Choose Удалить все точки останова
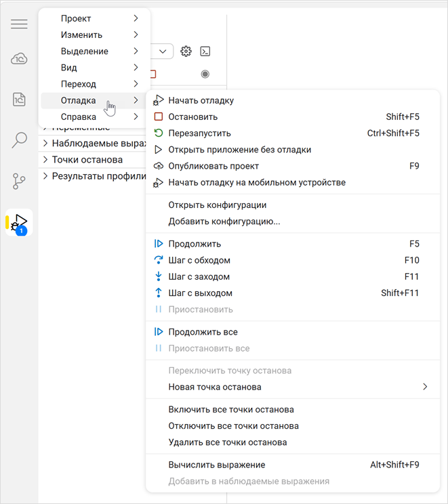This screenshot has height=504, width=448. 293,442
